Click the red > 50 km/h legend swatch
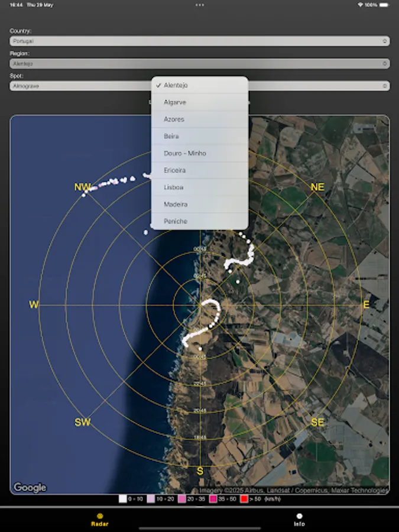Image resolution: width=399 pixels, height=532 pixels. click(x=244, y=499)
